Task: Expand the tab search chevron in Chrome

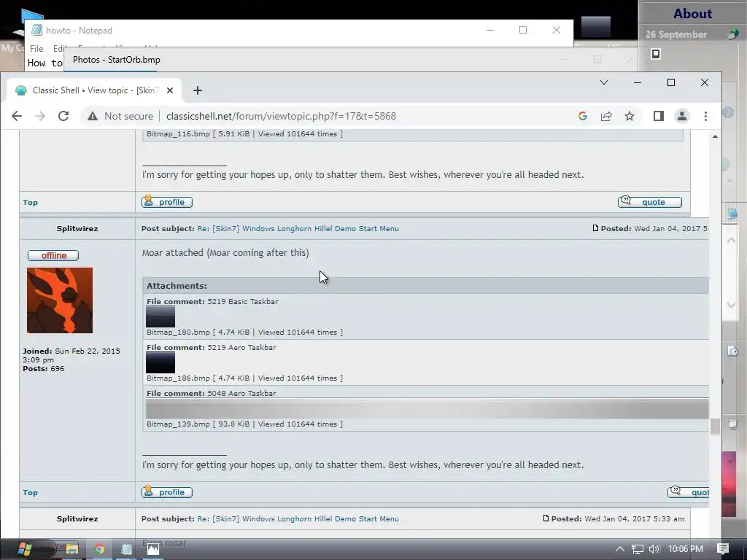Action: click(x=603, y=82)
